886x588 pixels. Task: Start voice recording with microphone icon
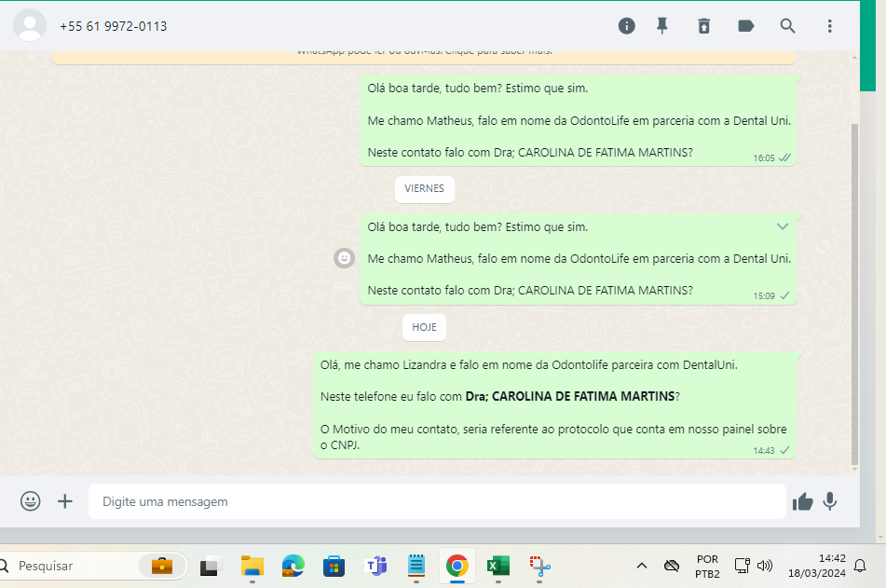click(829, 501)
